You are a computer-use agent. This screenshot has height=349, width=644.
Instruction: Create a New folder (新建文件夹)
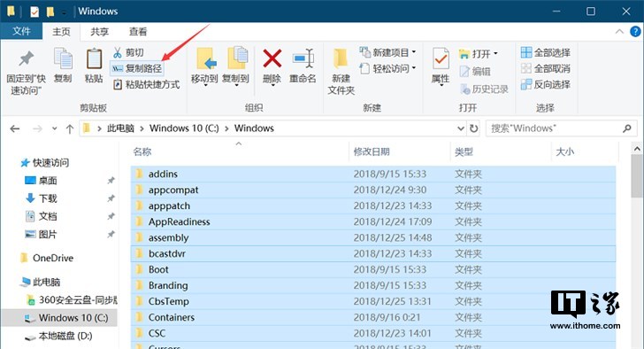tap(341, 72)
